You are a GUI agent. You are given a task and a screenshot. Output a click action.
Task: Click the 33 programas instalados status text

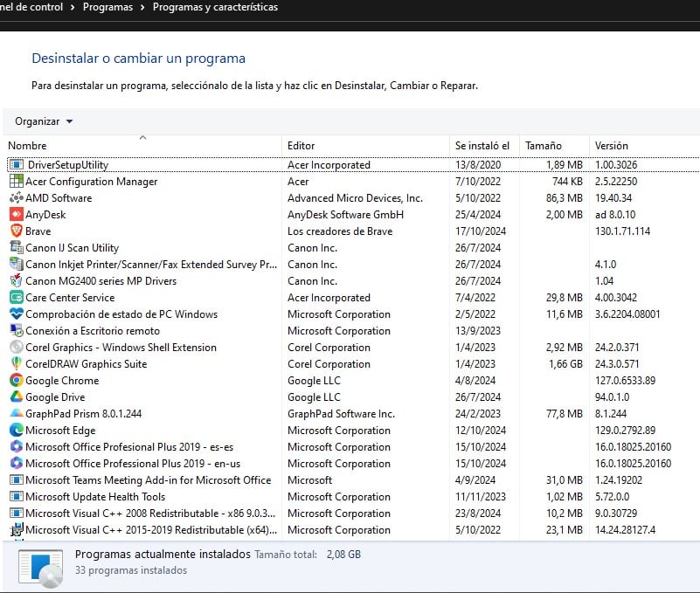coord(131,570)
